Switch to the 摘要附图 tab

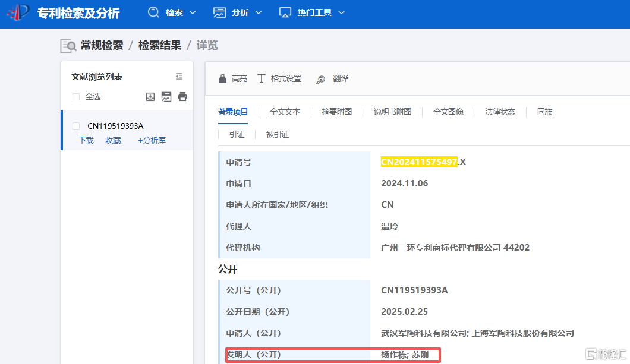(x=337, y=112)
